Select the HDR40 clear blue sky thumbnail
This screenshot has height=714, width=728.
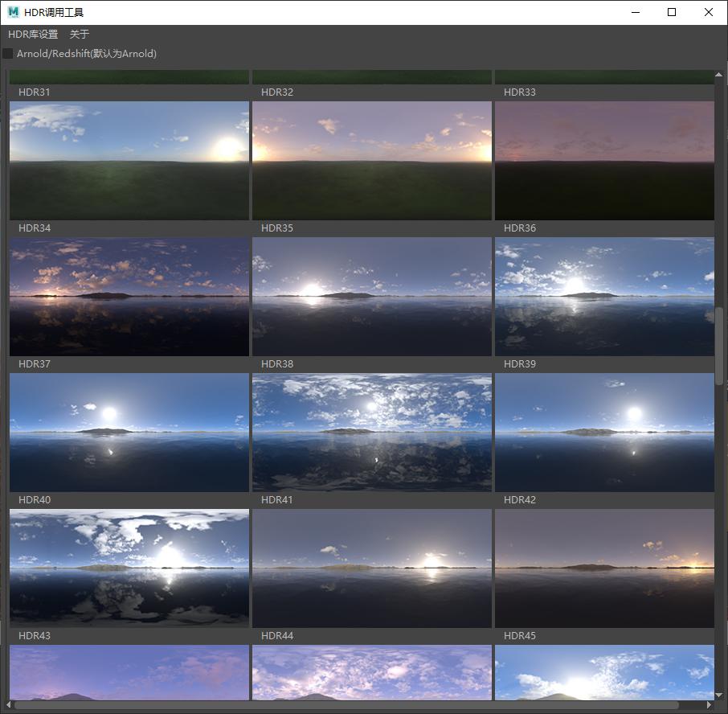point(129,432)
